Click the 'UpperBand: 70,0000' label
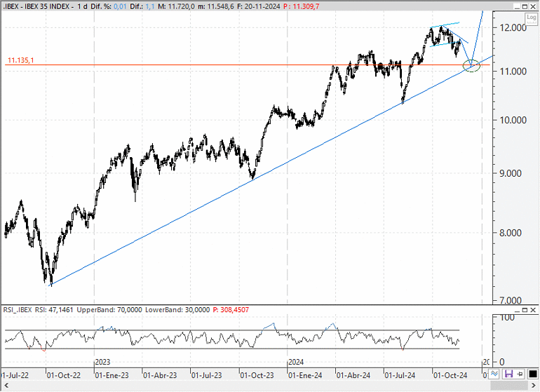This screenshot has height=392, width=540. pos(109,310)
